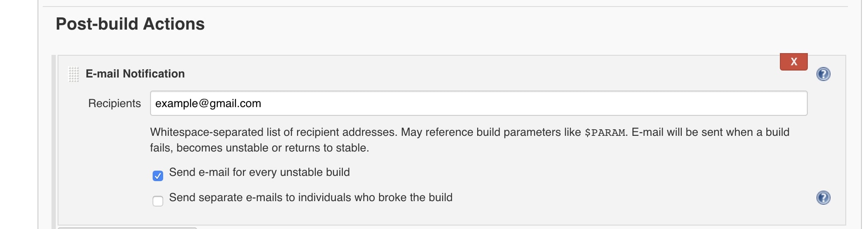Select the E-mail Notification section title
Image resolution: width=868 pixels, height=229 pixels.
[135, 74]
